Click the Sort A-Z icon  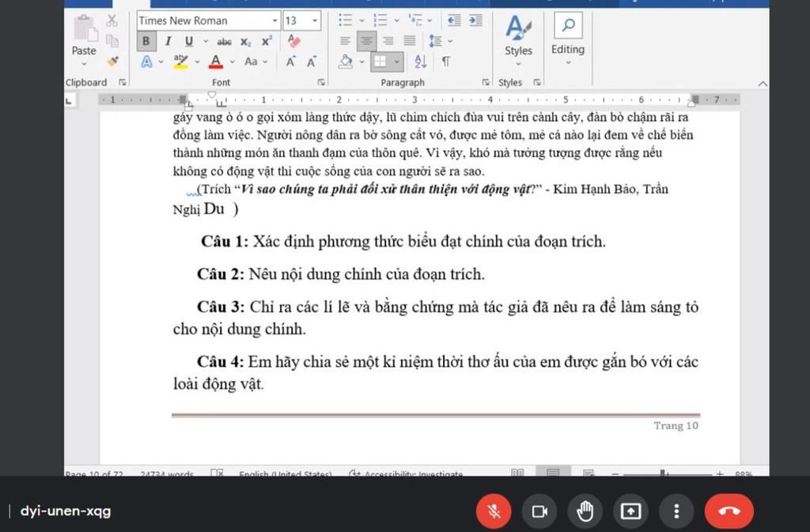coord(421,62)
